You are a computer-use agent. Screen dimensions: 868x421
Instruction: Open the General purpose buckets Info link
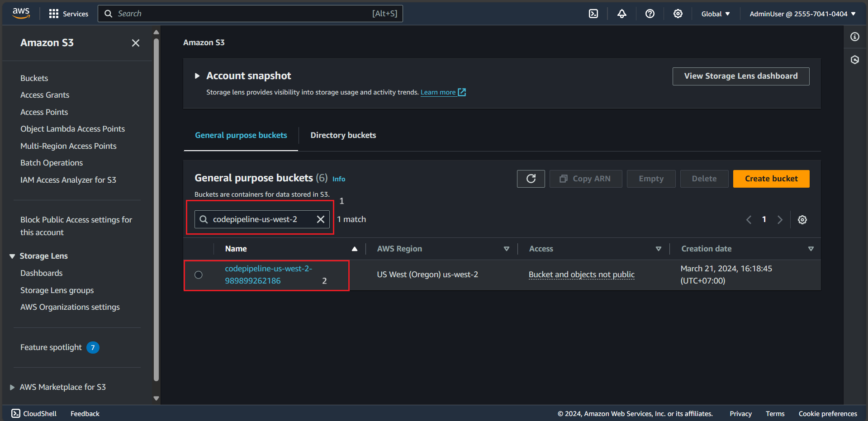(339, 179)
